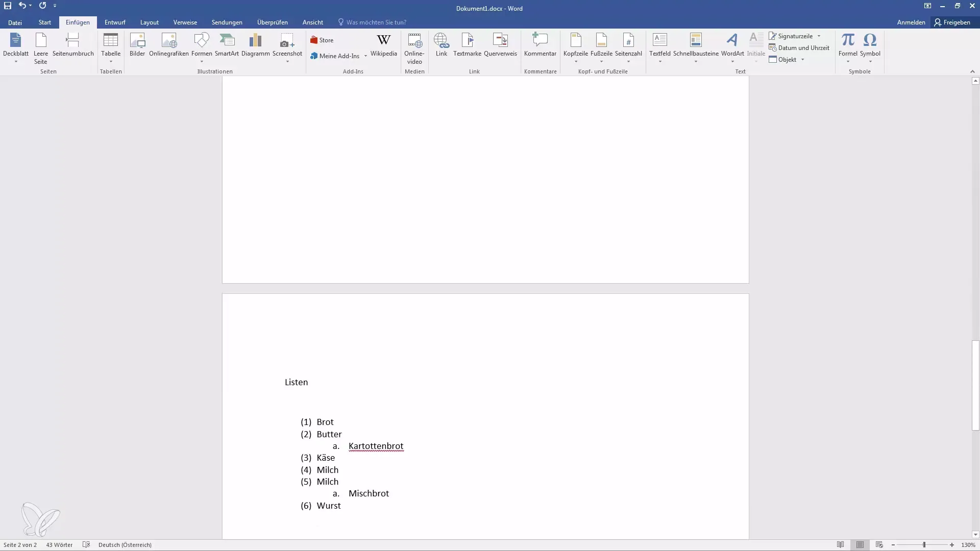
Task: Add a Leere Seite blank page
Action: (x=41, y=47)
